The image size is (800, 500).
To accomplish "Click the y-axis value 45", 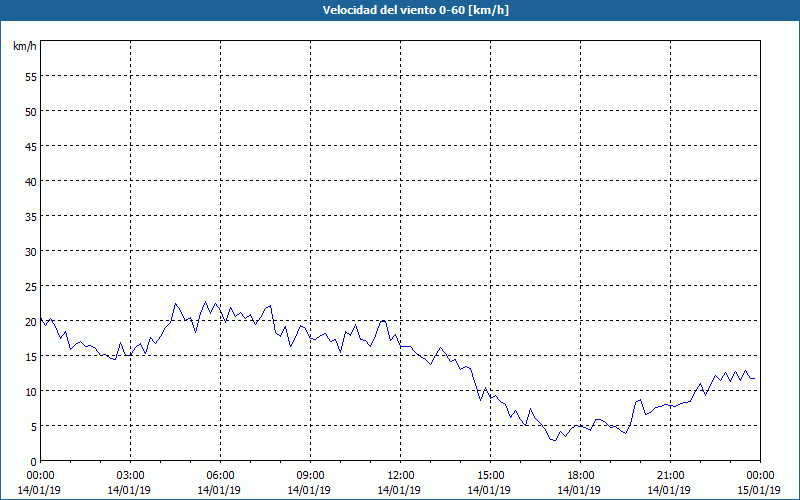I will coord(31,147).
